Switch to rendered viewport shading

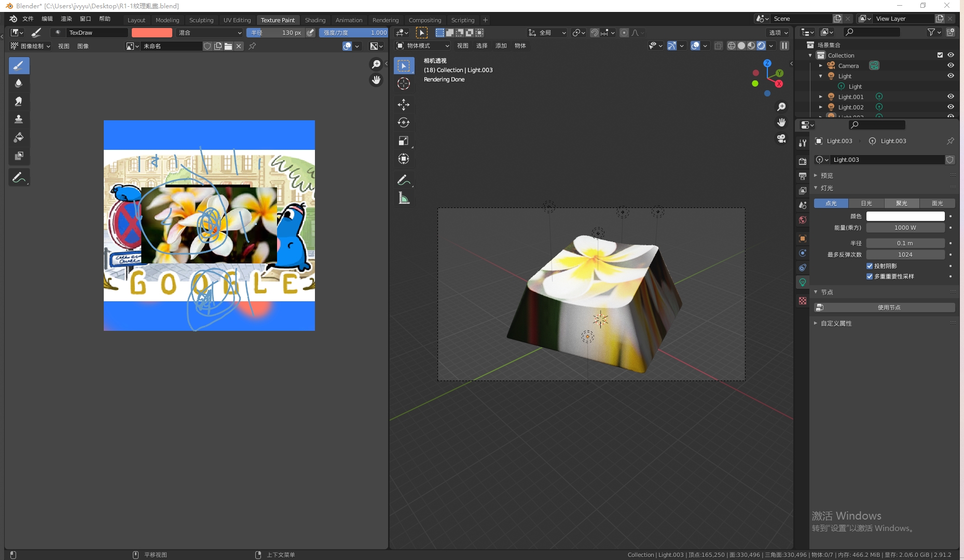pyautogui.click(x=761, y=46)
